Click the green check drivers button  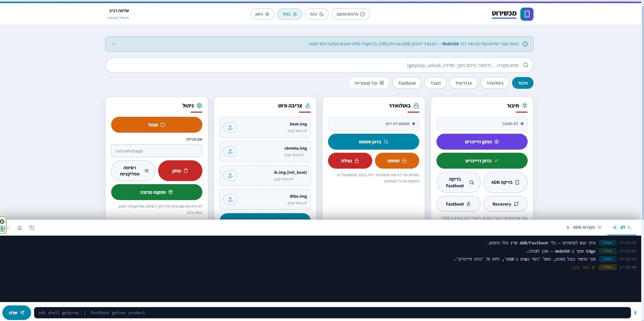click(482, 161)
